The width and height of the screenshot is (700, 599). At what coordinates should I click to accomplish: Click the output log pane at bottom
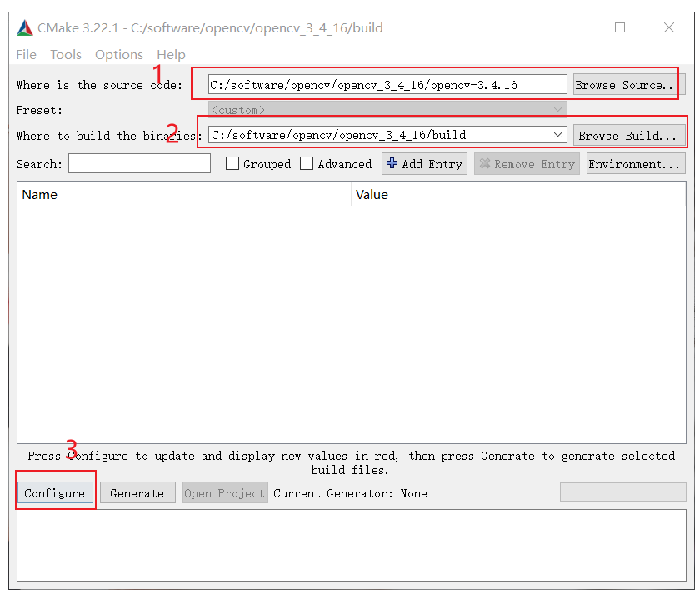coord(352,545)
